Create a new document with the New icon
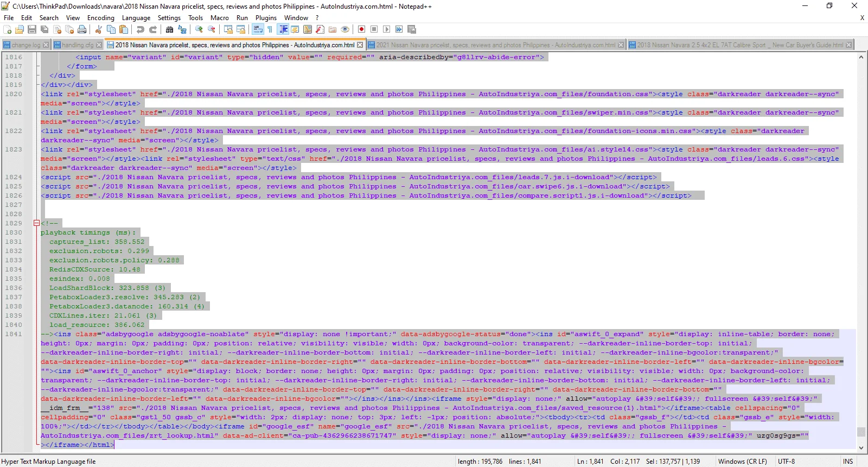This screenshot has width=868, height=467. pos(8,29)
